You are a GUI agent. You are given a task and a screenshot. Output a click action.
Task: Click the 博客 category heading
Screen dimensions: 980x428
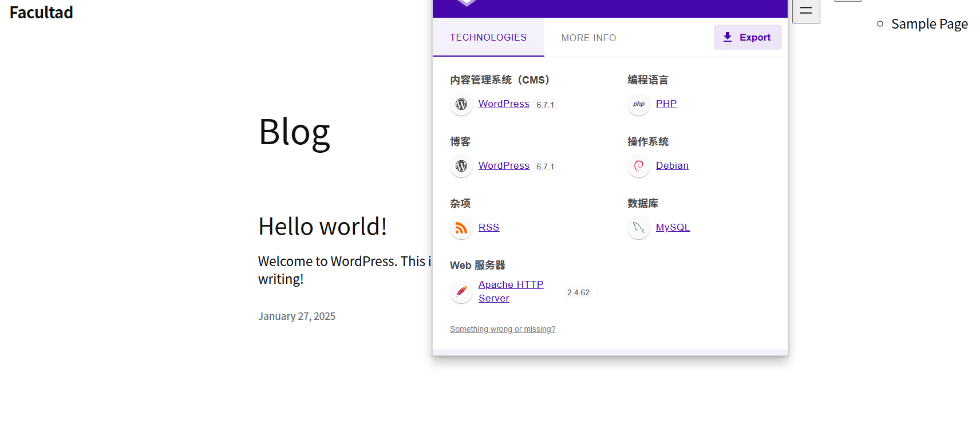tap(460, 141)
